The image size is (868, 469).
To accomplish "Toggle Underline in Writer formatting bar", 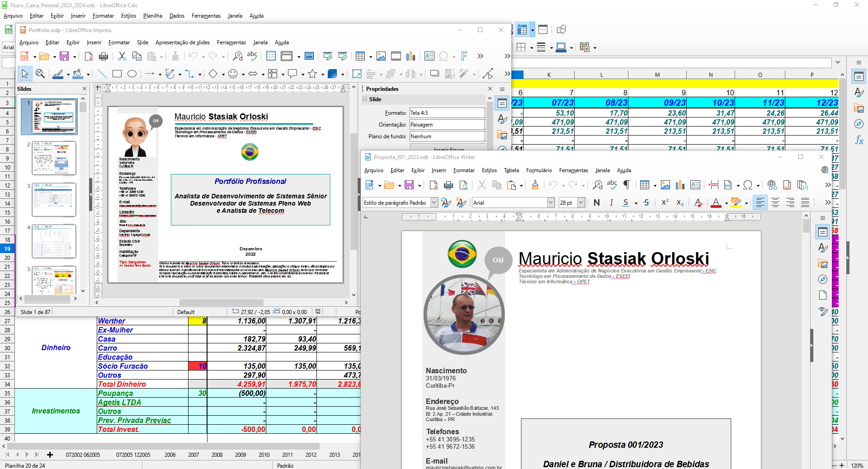I will coord(626,203).
